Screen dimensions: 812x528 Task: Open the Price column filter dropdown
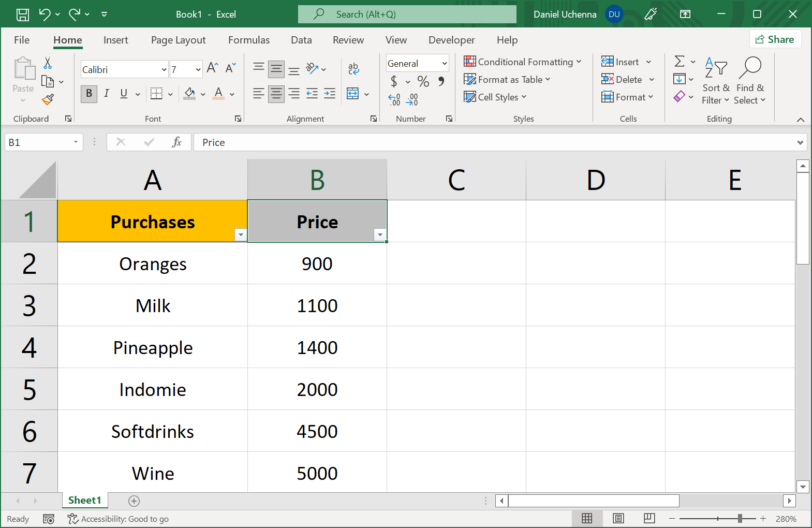(x=380, y=235)
